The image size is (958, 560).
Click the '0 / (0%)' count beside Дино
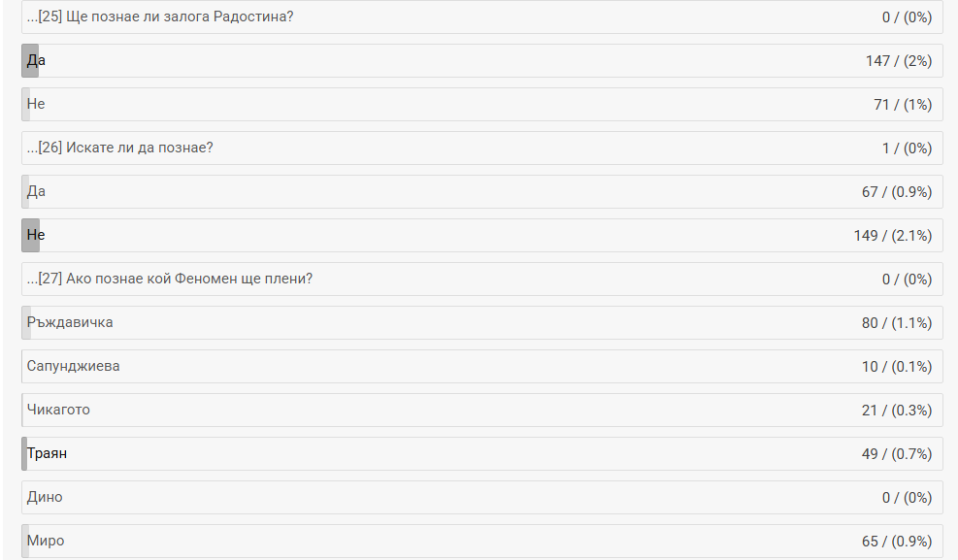(x=907, y=497)
